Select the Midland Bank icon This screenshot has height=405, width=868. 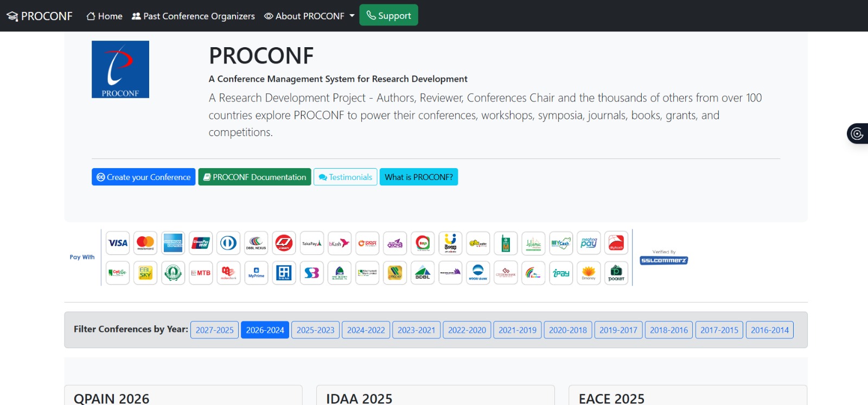pos(228,273)
